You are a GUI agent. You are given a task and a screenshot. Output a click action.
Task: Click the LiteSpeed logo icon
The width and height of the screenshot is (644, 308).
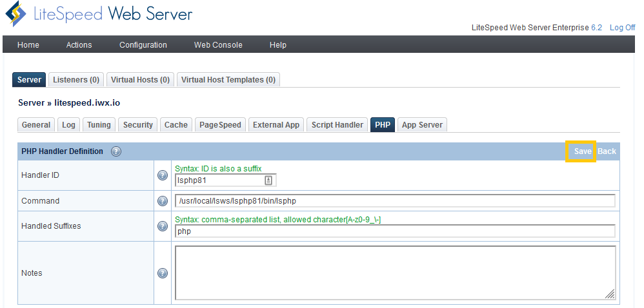[x=15, y=14]
